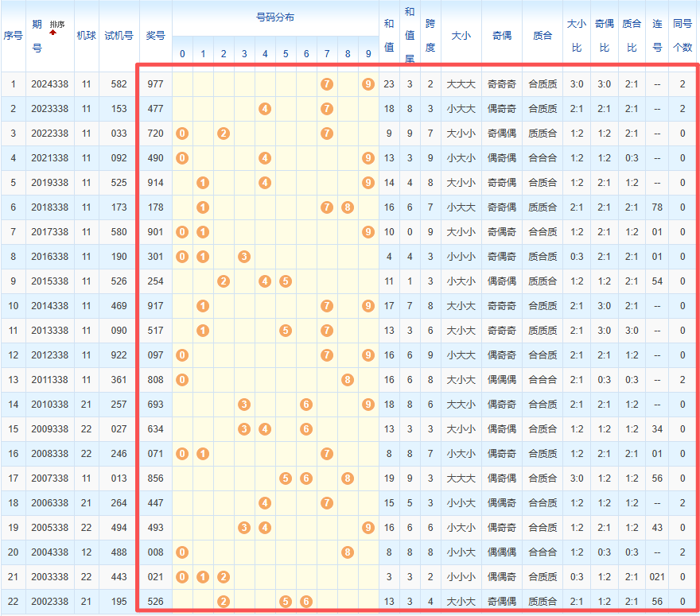Image resolution: width=700 pixels, height=616 pixels.
Task: Click the 和值 column header
Action: pos(388,36)
